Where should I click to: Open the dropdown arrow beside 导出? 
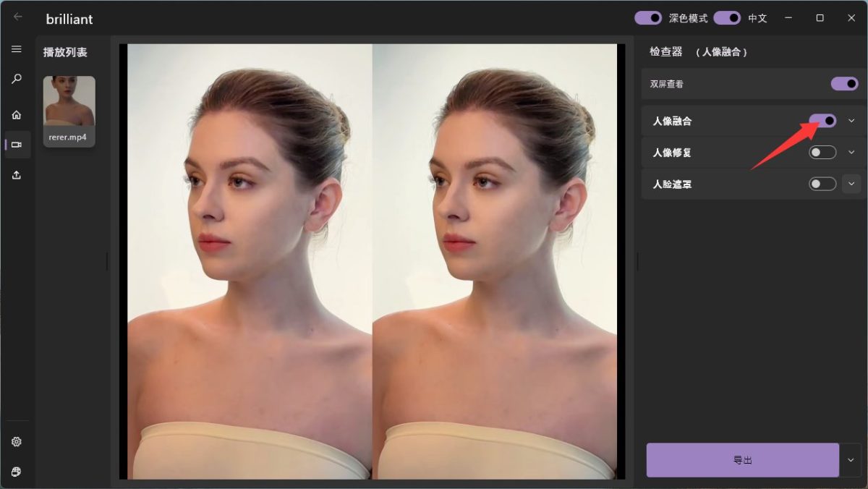(x=851, y=460)
